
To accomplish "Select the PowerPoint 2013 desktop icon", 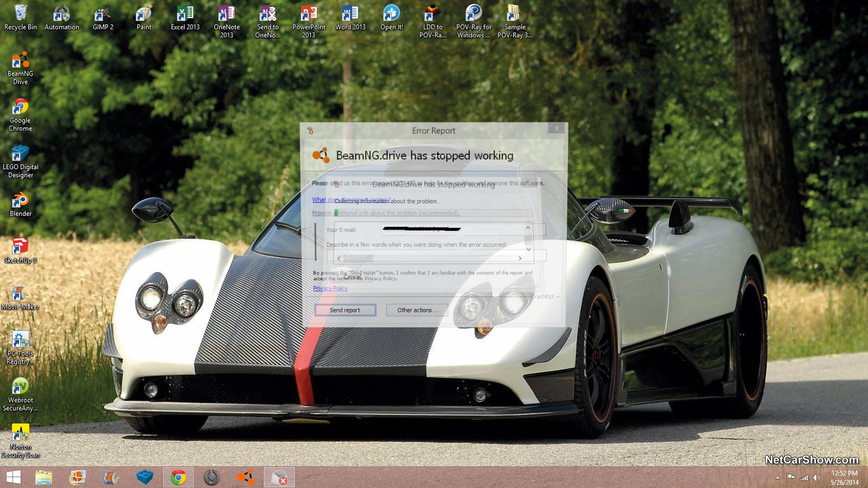I will click(x=309, y=22).
